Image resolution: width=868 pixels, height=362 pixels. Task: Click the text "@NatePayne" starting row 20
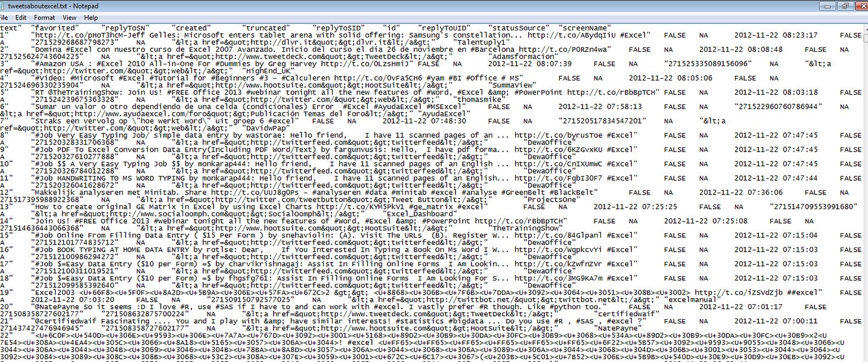point(58,308)
